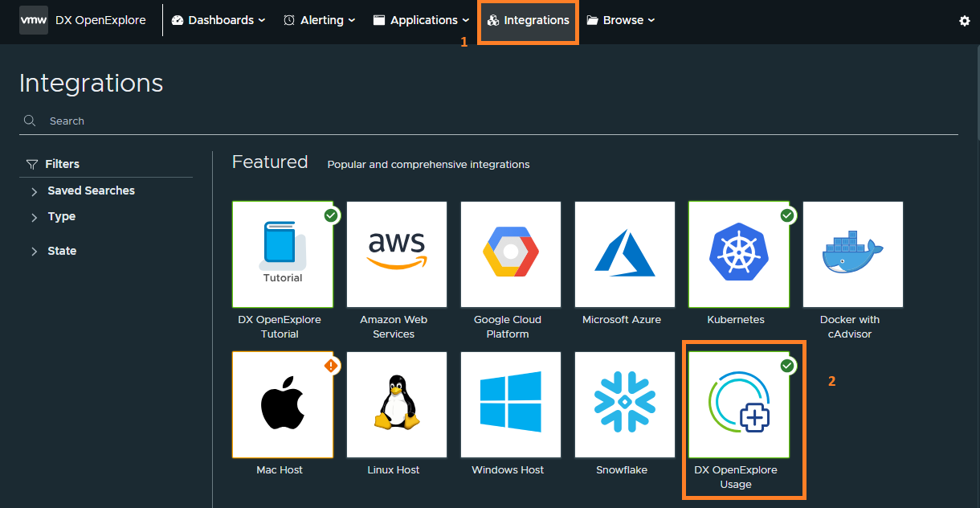The height and width of the screenshot is (508, 980).
Task: Open the DX OpenExplore Tutorial tile
Action: coord(283,254)
